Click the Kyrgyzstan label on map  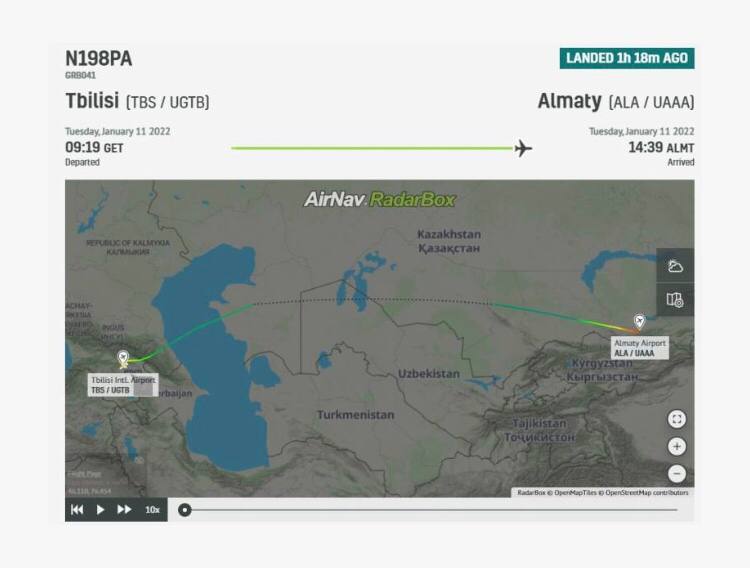click(602, 370)
